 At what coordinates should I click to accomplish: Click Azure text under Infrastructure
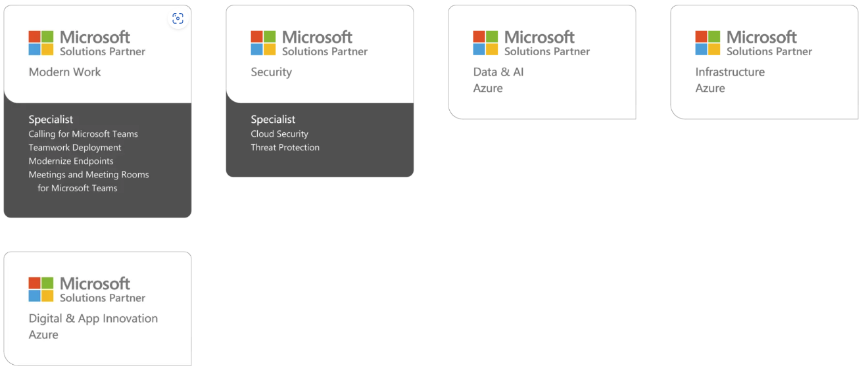710,89
